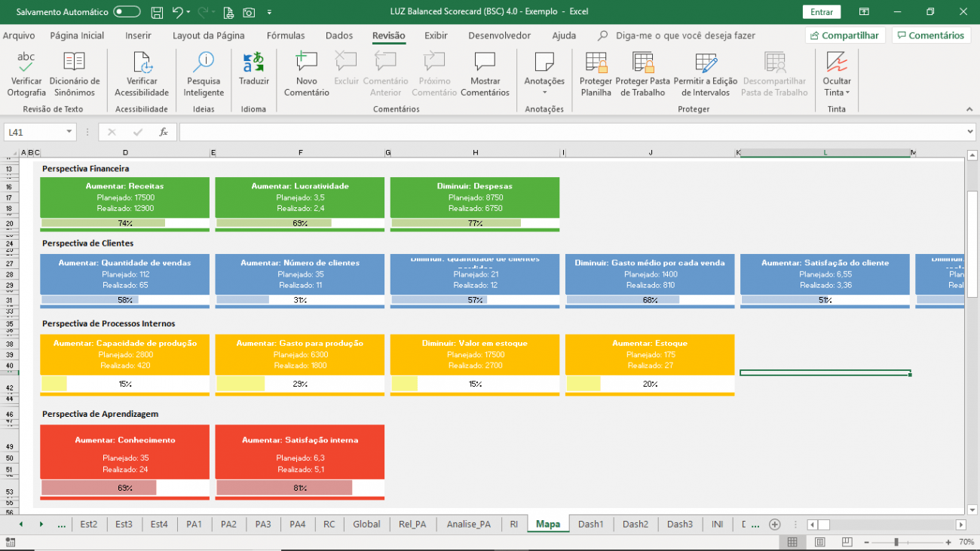Select the Analise_PA sheet tab
Image resolution: width=980 pixels, height=551 pixels.
[x=468, y=524]
